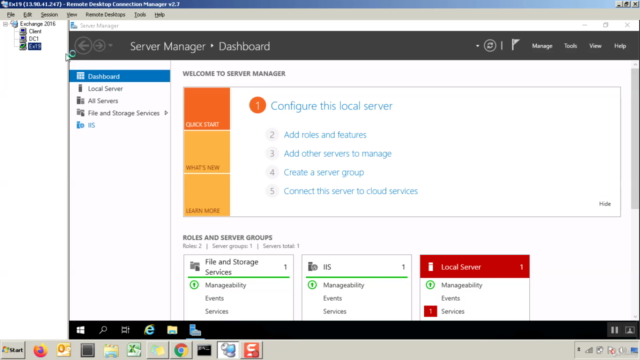Click Server Manager icon on remote taskbar

(195, 330)
